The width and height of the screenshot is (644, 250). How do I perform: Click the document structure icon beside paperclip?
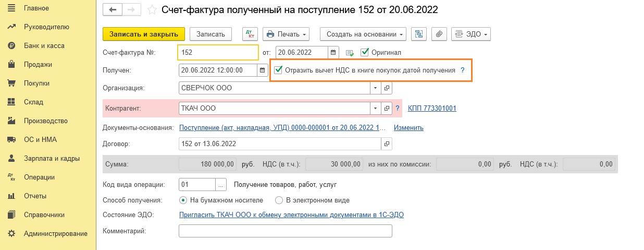[419, 34]
